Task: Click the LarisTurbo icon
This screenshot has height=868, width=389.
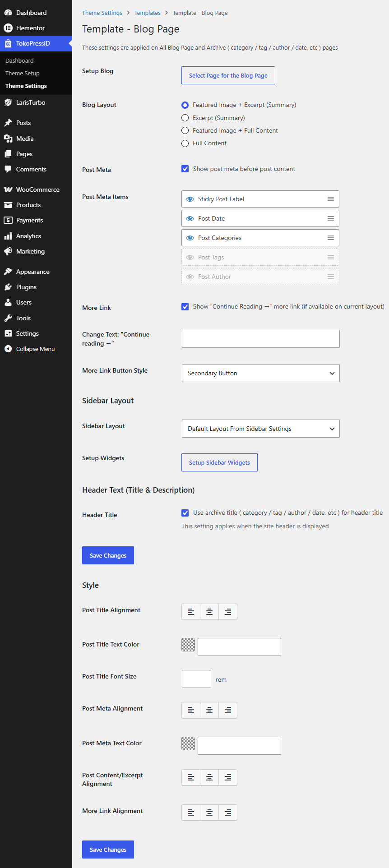Action: point(8,102)
